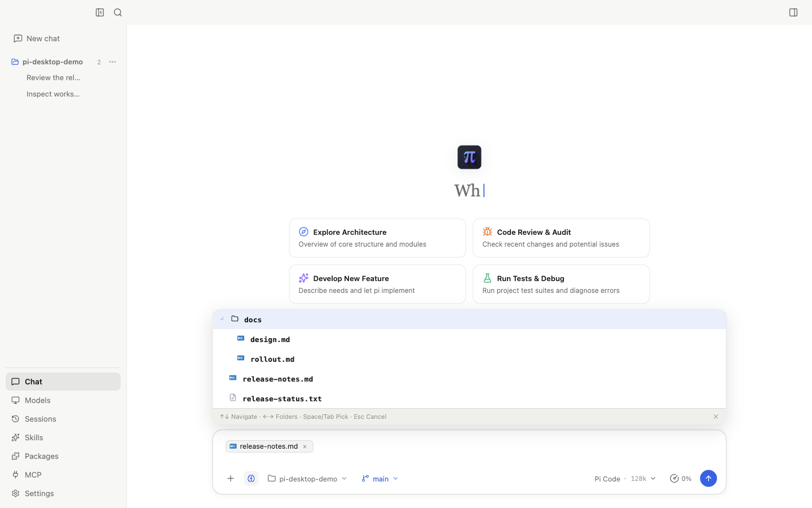
Task: Collapse the left sidebar panel
Action: 100,12
